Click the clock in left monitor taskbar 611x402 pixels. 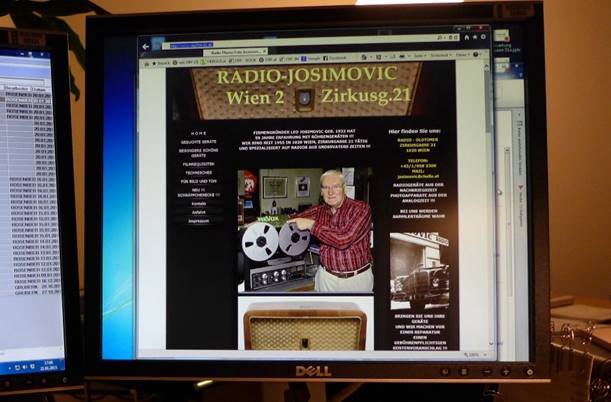tap(49, 365)
